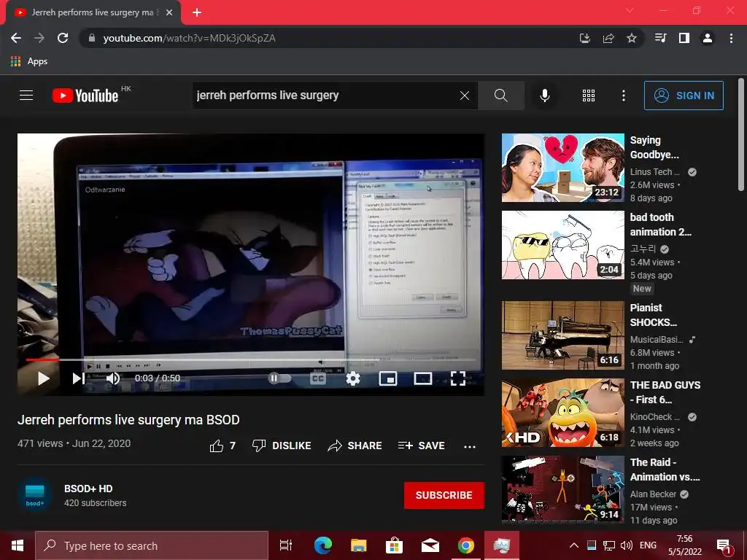
Task: Open the Pianist SHOCKS video title
Action: pos(653,315)
